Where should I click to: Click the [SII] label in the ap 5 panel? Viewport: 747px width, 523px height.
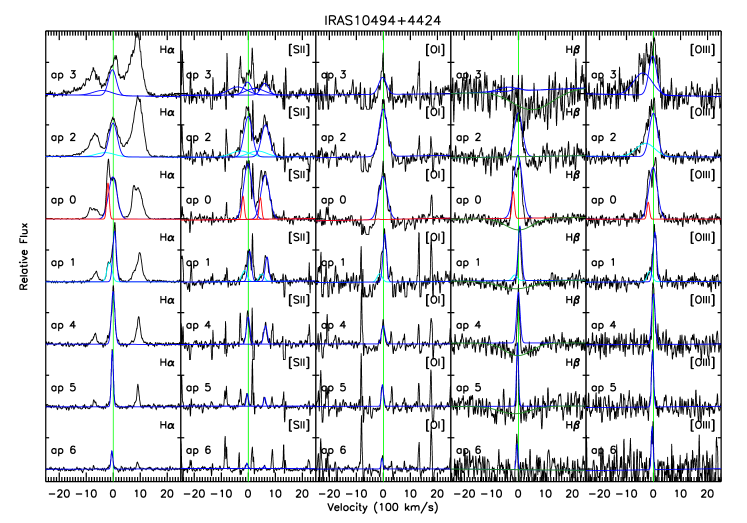click(299, 362)
